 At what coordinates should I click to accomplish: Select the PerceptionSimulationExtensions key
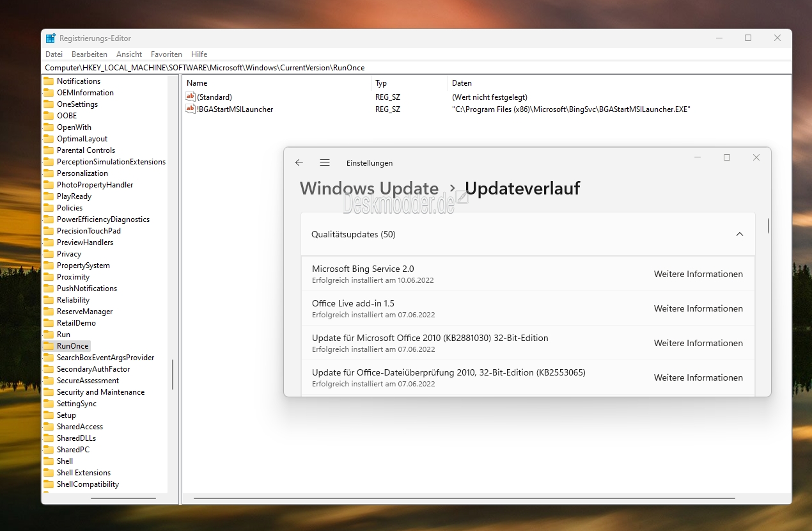111,162
